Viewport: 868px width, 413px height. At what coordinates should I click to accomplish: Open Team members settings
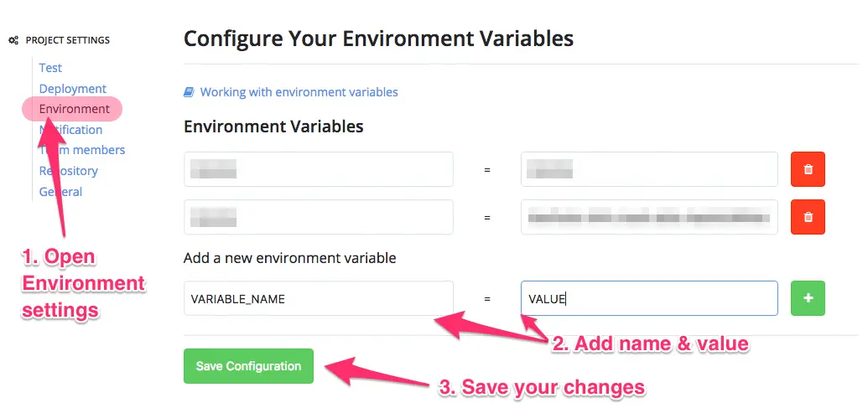coord(82,150)
